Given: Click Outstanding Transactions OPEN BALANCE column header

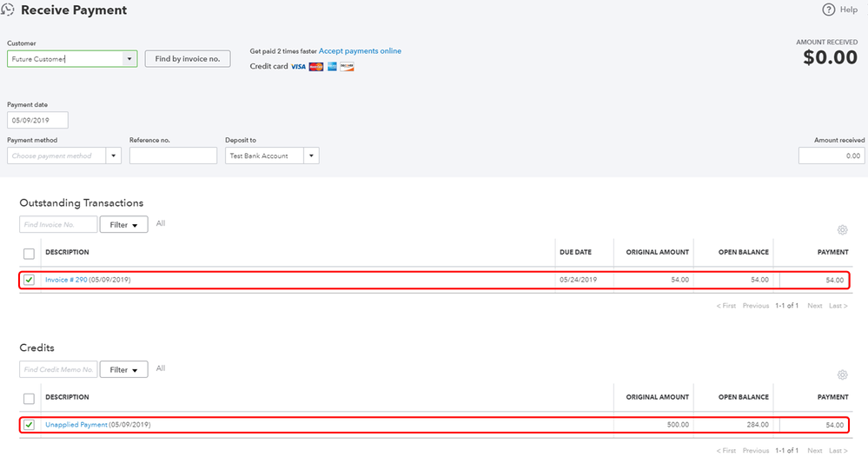Looking at the screenshot, I should point(744,252).
